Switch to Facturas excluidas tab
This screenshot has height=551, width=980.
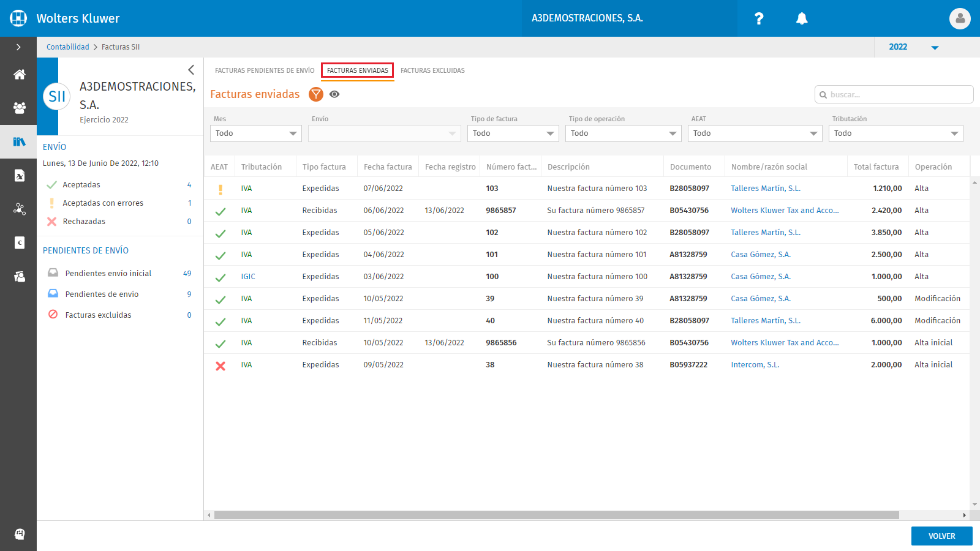(432, 70)
